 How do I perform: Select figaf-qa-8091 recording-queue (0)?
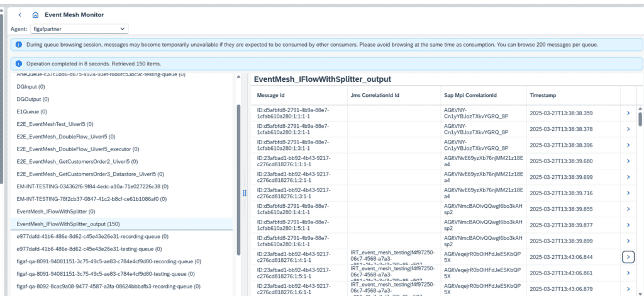(121, 261)
